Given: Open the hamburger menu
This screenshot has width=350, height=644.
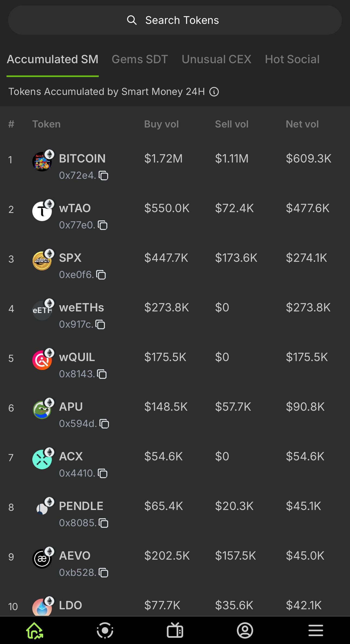Looking at the screenshot, I should pyautogui.click(x=316, y=630).
